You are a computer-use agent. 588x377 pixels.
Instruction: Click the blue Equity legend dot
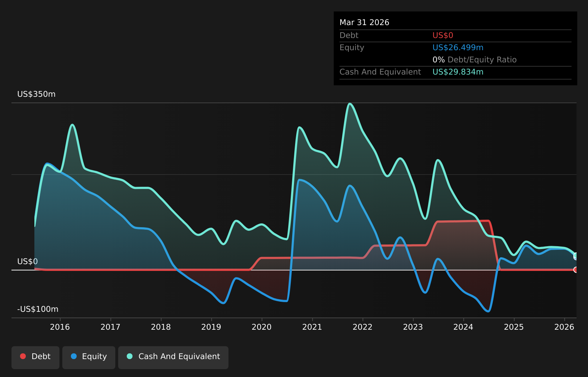pyautogui.click(x=74, y=356)
